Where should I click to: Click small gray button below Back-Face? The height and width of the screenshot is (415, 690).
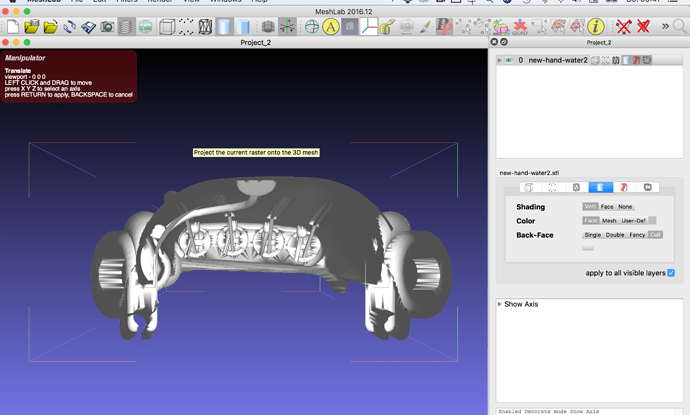click(x=588, y=249)
